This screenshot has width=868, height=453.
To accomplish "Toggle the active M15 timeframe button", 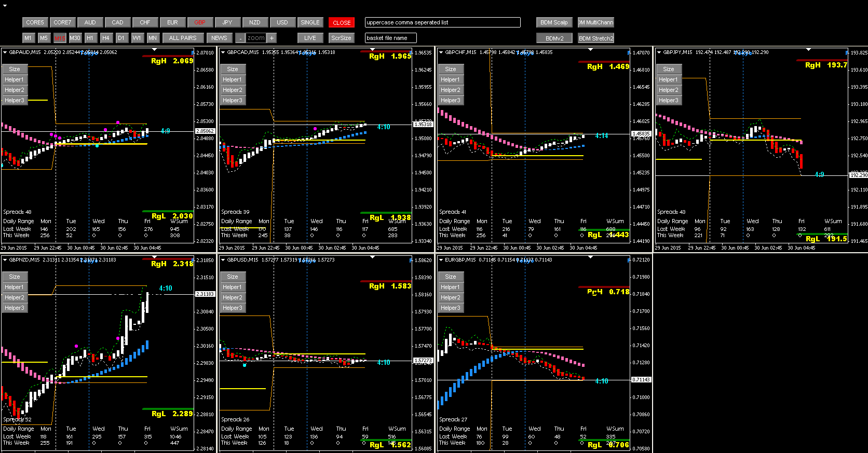I will [60, 38].
